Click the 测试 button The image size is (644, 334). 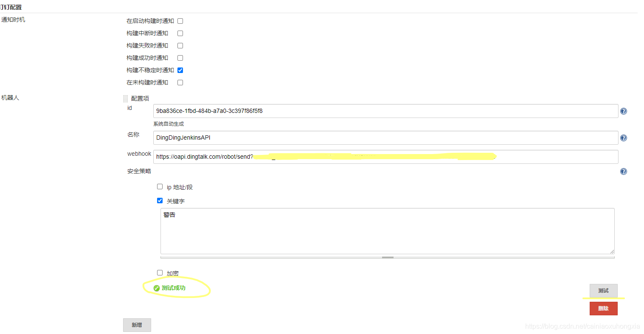click(x=603, y=291)
